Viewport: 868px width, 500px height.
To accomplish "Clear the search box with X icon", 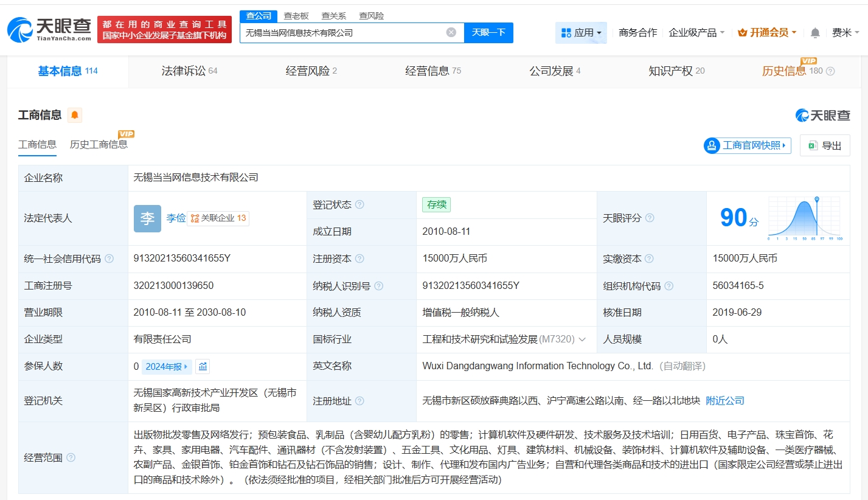I will (451, 32).
